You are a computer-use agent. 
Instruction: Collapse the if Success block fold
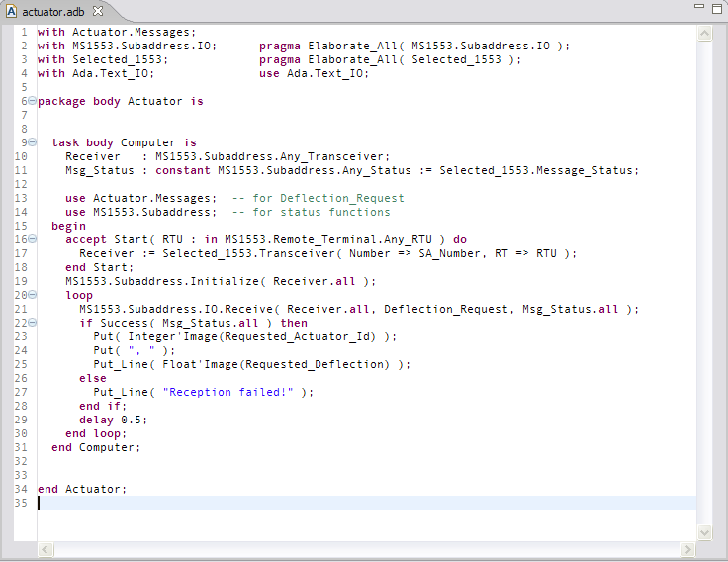(x=33, y=323)
